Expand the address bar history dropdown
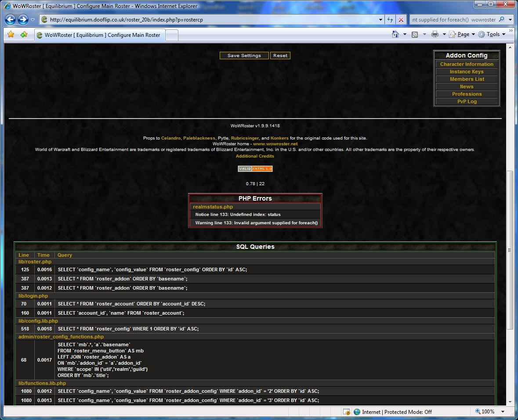The width and height of the screenshot is (518, 420). 380,20
